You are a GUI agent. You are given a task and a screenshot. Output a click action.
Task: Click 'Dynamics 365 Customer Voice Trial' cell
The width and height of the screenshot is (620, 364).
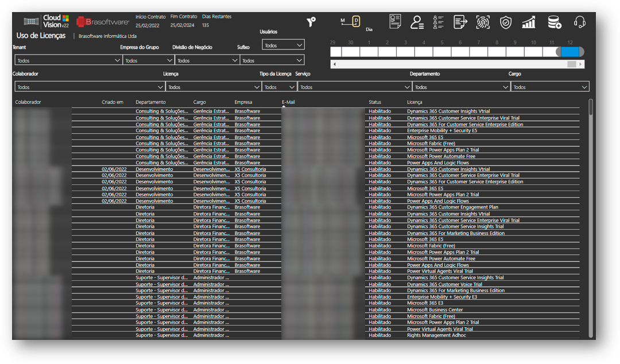click(x=444, y=284)
